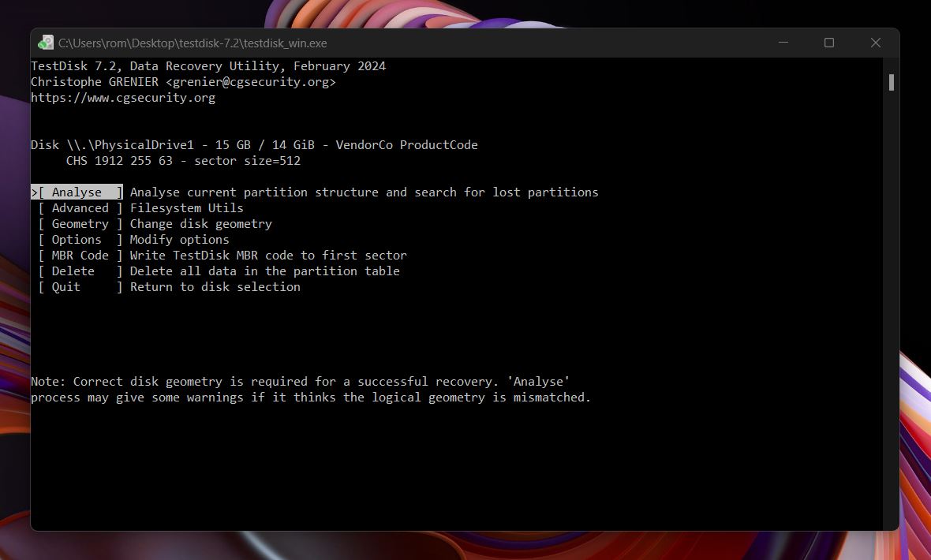
Task: Click description 'Filesystem Utils'
Action: coord(186,208)
